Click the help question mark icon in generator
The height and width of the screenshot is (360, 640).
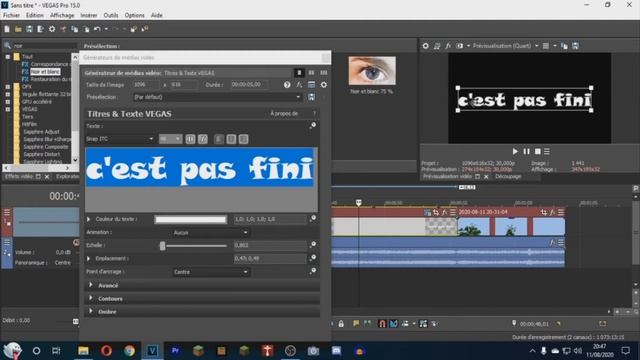287,85
